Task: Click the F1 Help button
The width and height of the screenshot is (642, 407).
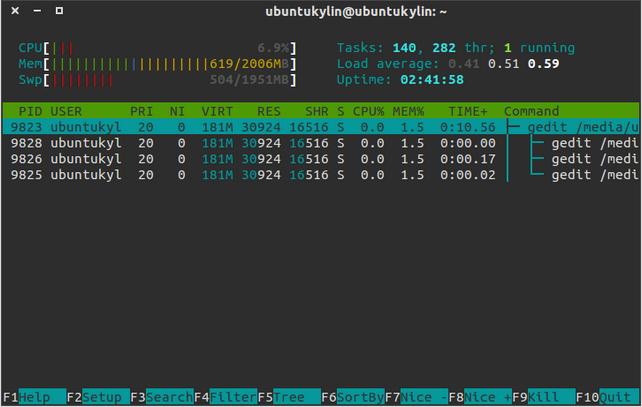Action: click(x=34, y=397)
